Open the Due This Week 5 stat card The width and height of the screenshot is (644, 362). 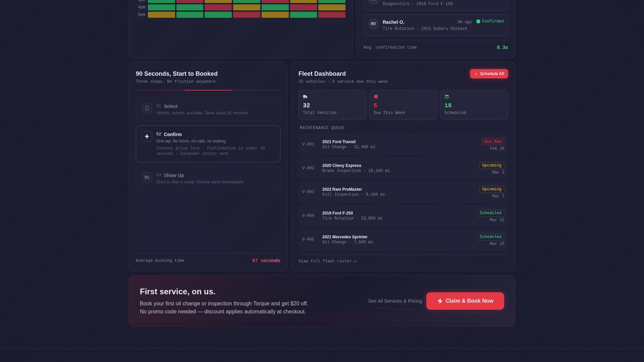(x=403, y=105)
